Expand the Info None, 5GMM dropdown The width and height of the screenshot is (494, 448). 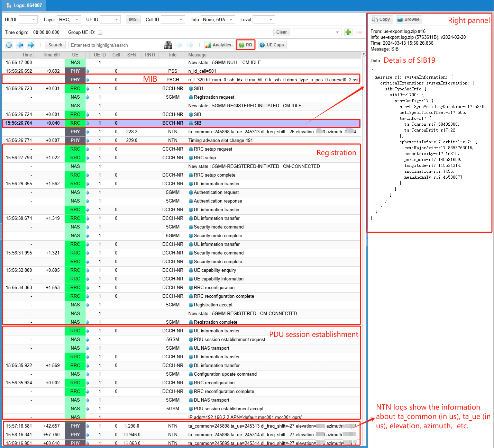(x=218, y=19)
